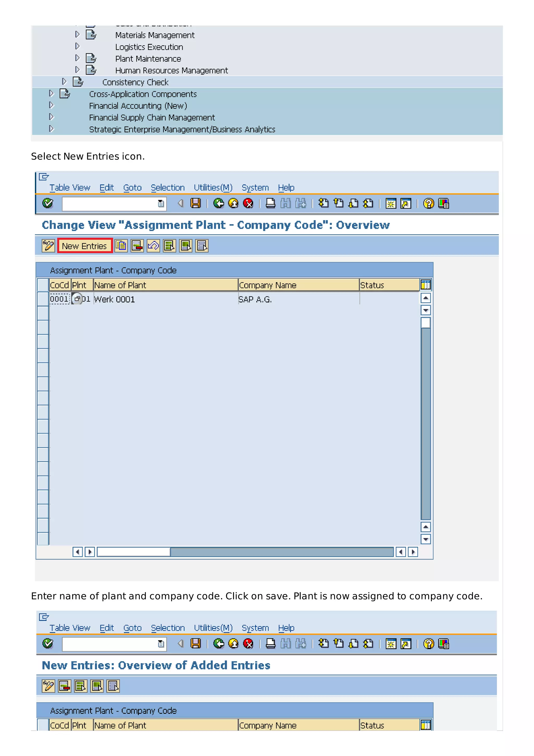
Task: Click 'SAP A.G.' company name cell
Action: point(299,299)
